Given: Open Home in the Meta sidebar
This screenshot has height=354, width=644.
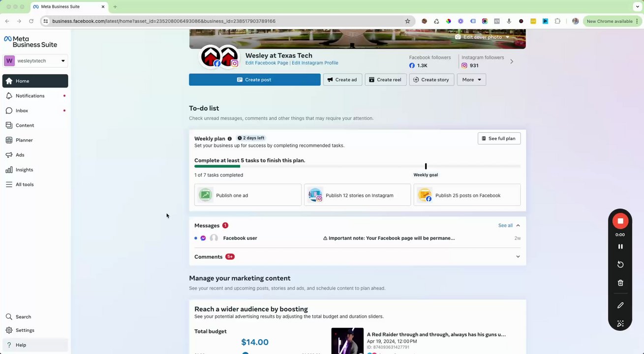Looking at the screenshot, I should coord(35,81).
